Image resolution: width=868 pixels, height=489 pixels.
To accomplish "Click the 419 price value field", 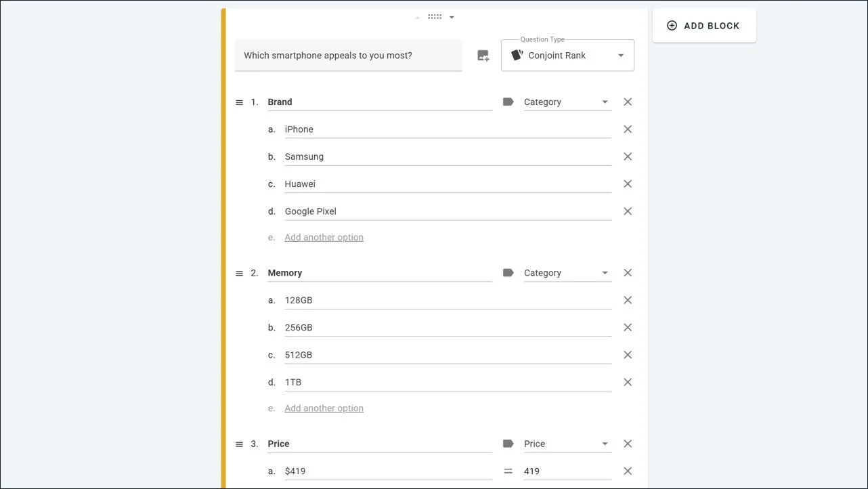I will [567, 471].
